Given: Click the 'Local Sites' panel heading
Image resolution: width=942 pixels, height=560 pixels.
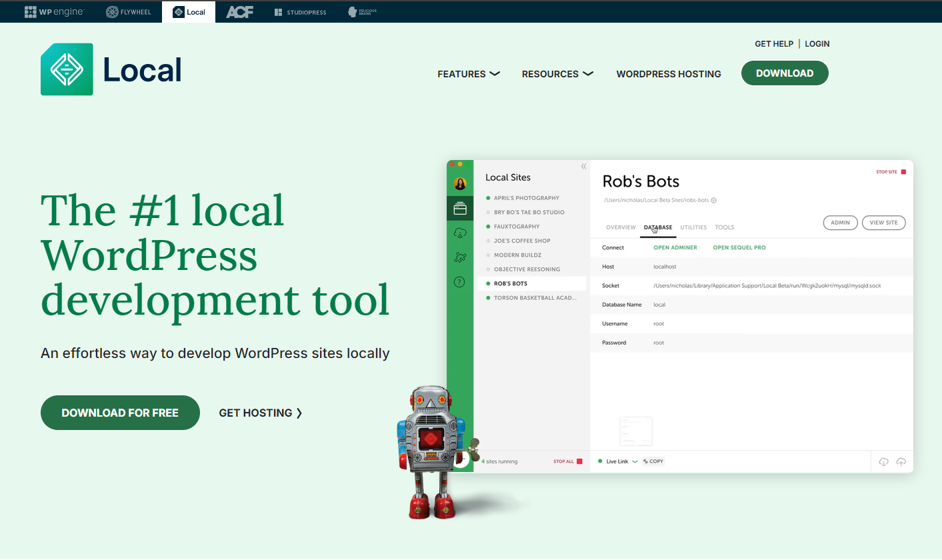Looking at the screenshot, I should 508,177.
